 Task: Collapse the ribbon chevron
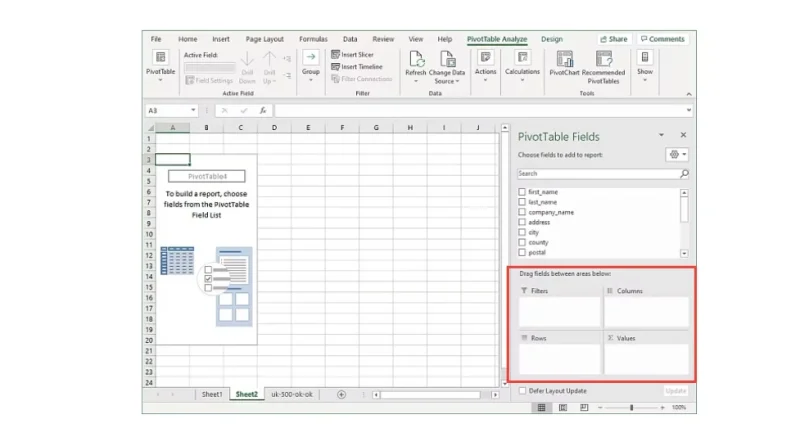tap(689, 94)
